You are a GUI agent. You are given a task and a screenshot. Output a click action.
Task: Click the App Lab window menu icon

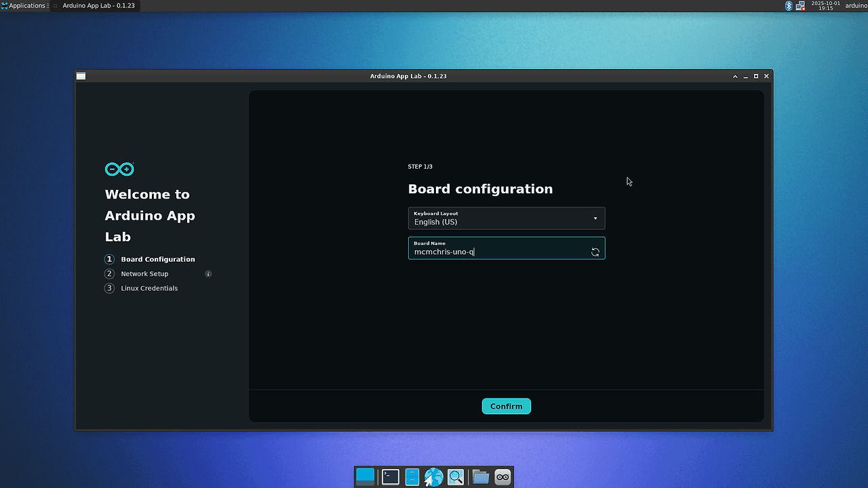coord(81,76)
